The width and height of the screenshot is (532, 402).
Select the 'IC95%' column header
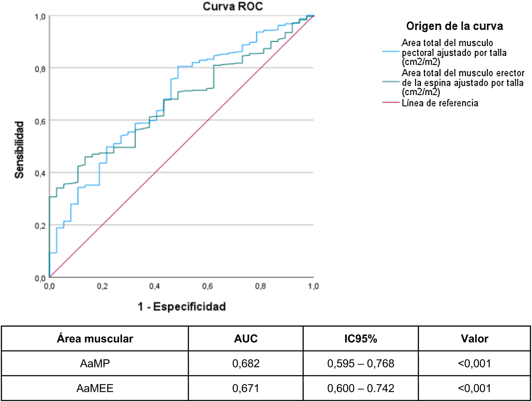click(361, 339)
